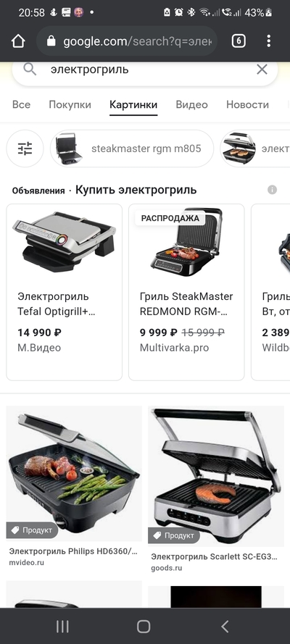Screen dimensions: 290x644
Task: Switch to the Покупки tab
Action: tap(70, 105)
